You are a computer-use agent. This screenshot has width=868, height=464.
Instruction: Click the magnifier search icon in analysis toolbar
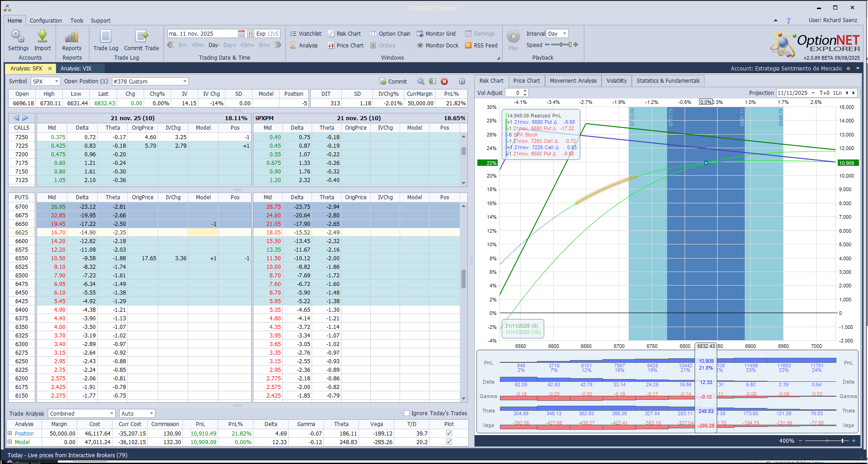point(421,81)
